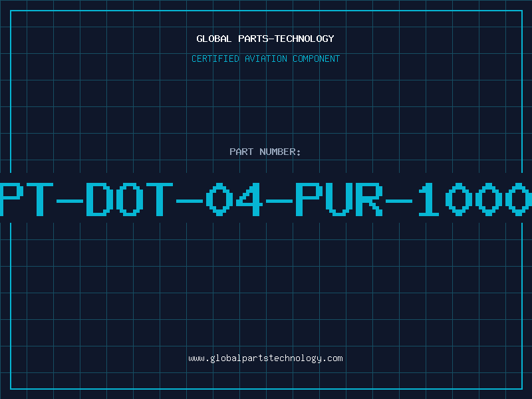This screenshot has height=399, width=532.
Task: Open the www.globalpartstechnology.com link
Action: [x=265, y=358]
